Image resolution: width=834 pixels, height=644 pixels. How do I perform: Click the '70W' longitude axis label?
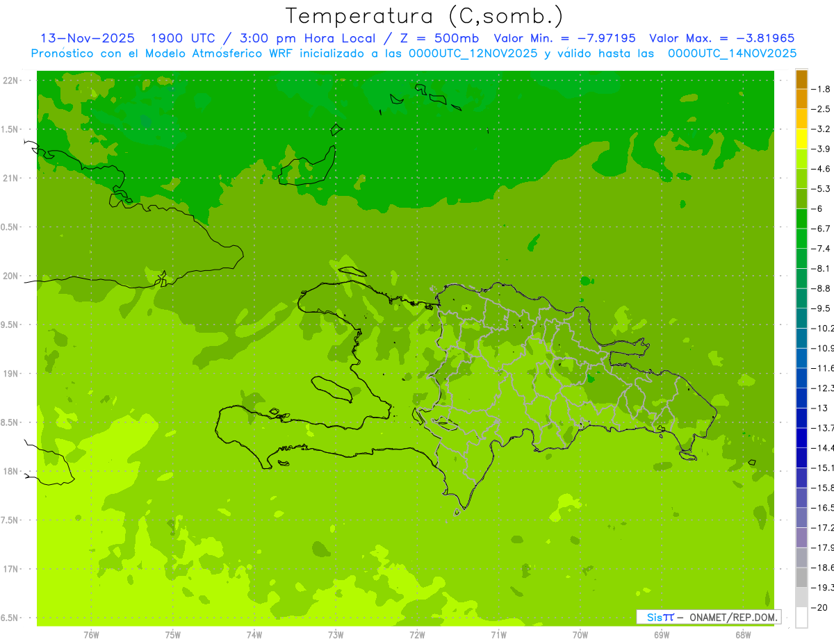tap(580, 634)
